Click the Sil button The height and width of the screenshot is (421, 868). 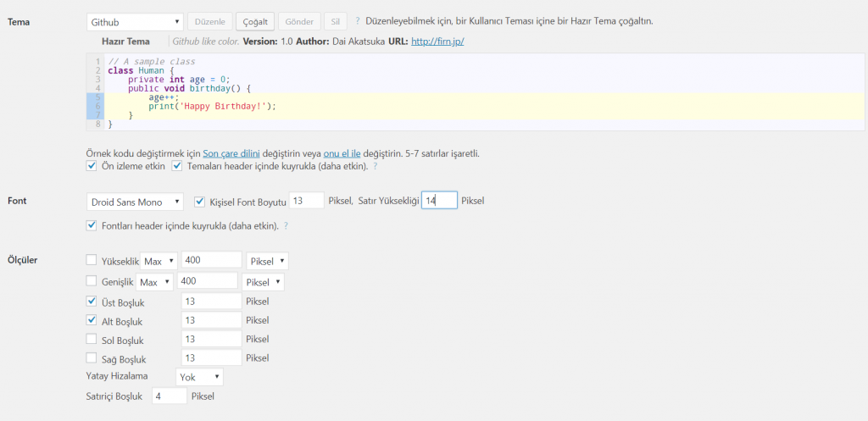coord(336,22)
